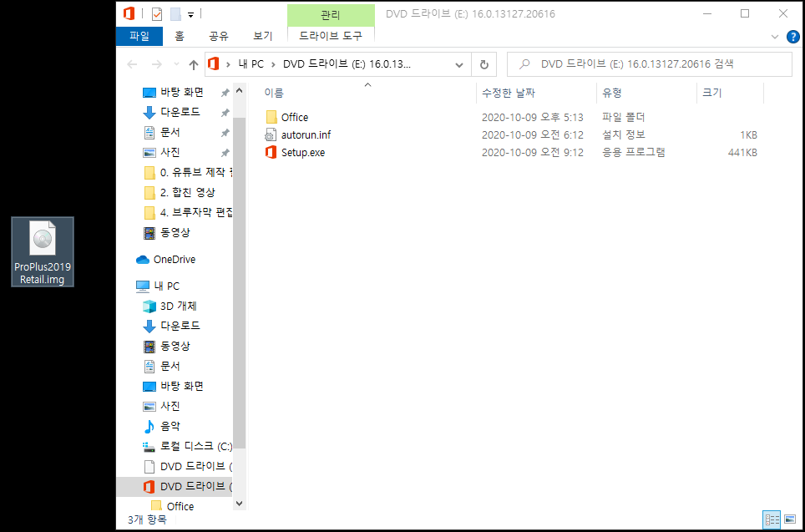This screenshot has height=532, width=805.
Task: Open the 파일 menu tab
Action: [x=139, y=36]
